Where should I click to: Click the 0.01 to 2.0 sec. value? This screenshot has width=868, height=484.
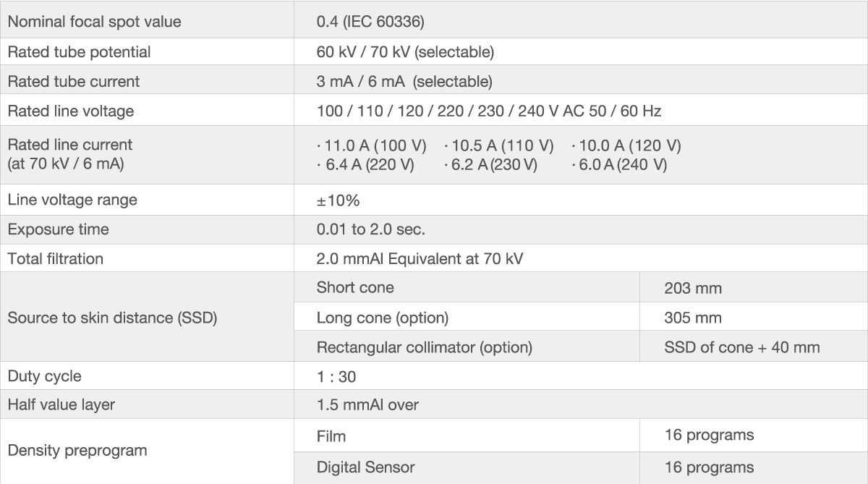370,229
